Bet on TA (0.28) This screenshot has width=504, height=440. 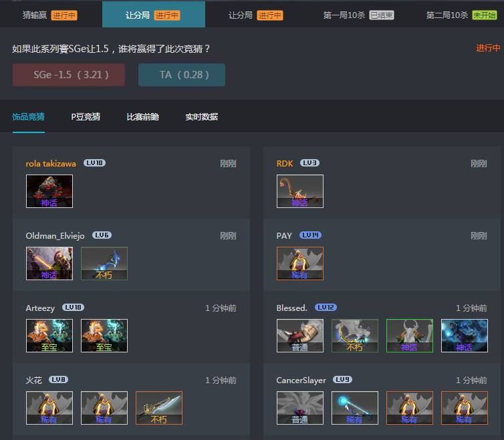[x=182, y=75]
